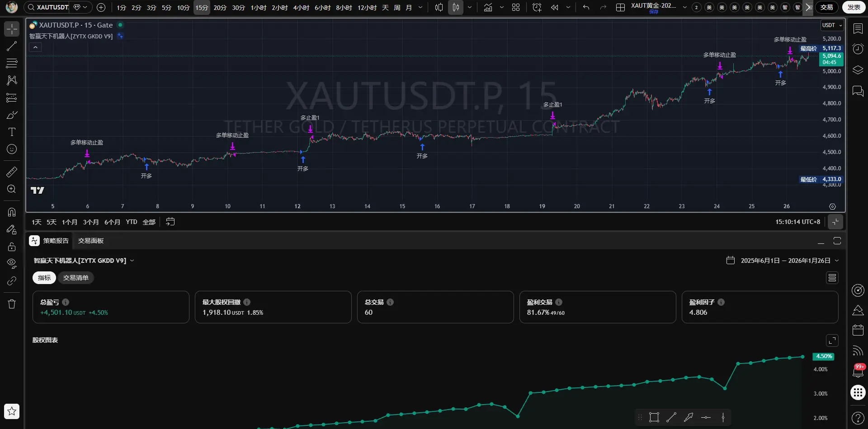Open the emoji and icons tool

coord(12,149)
